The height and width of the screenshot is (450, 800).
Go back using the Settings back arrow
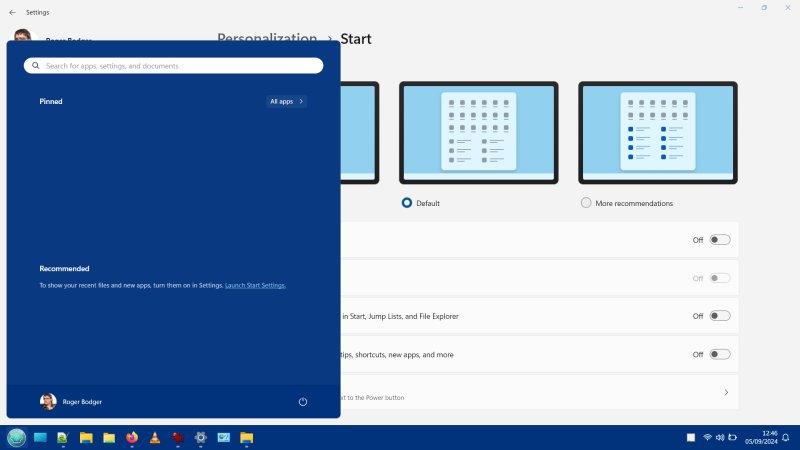click(x=12, y=12)
